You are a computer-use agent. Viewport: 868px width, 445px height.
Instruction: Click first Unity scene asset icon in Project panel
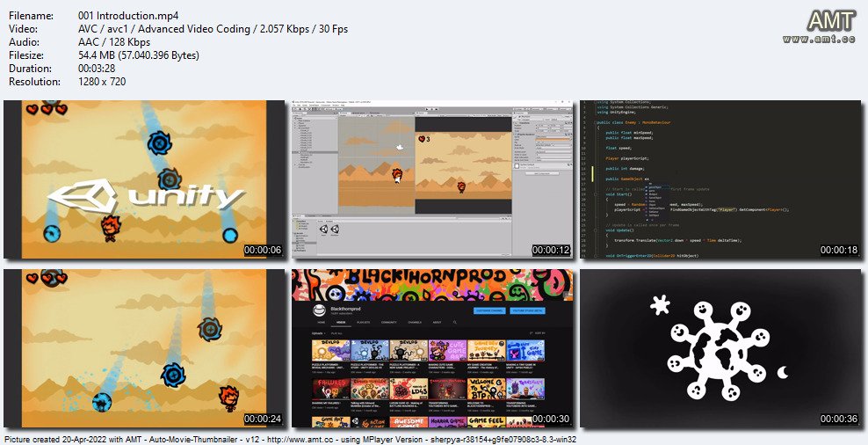pyautogui.click(x=324, y=229)
